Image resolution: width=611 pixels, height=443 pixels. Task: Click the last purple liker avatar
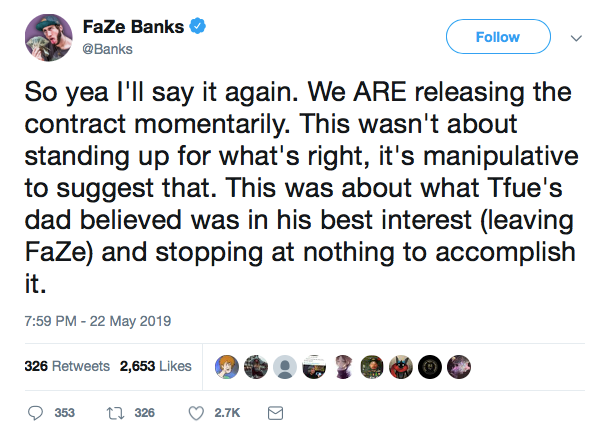pyautogui.click(x=459, y=366)
